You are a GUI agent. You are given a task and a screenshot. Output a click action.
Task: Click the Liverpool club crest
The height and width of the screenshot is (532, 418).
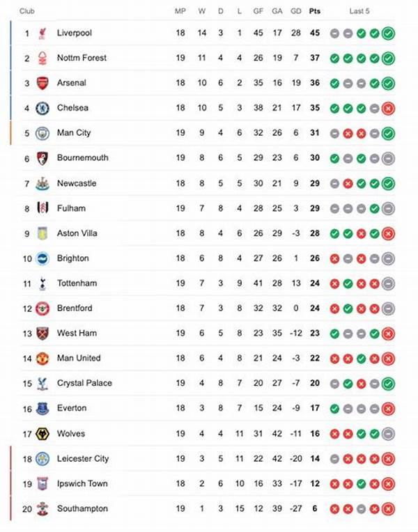pyautogui.click(x=42, y=33)
